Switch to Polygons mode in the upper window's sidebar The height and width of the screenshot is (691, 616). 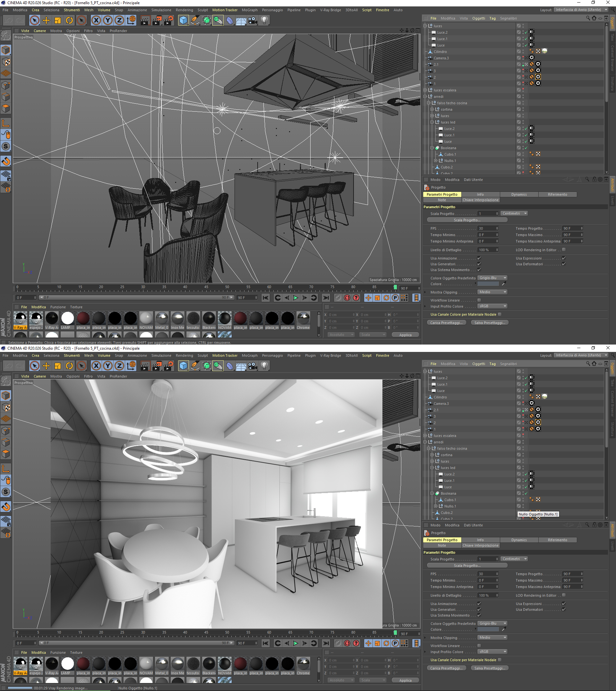[x=6, y=109]
